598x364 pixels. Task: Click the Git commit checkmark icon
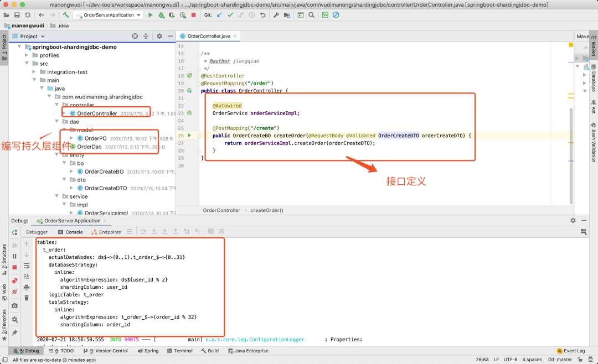[x=230, y=15]
